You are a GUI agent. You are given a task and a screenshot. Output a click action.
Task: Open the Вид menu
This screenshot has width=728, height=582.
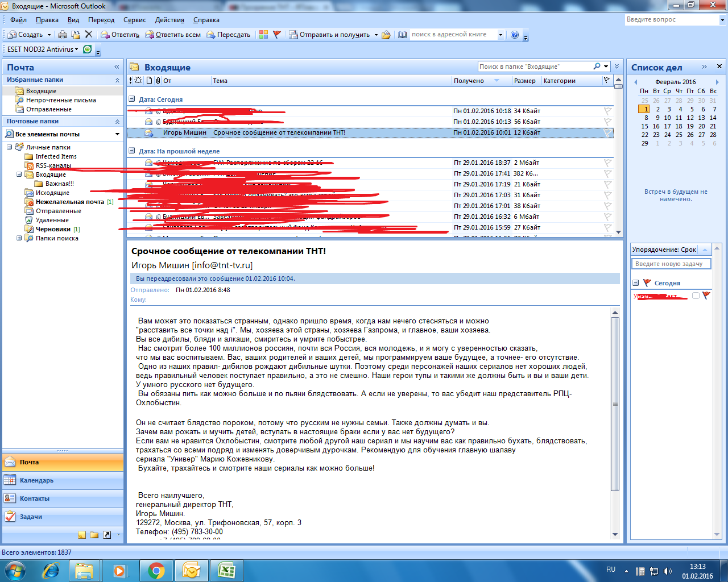click(x=73, y=20)
